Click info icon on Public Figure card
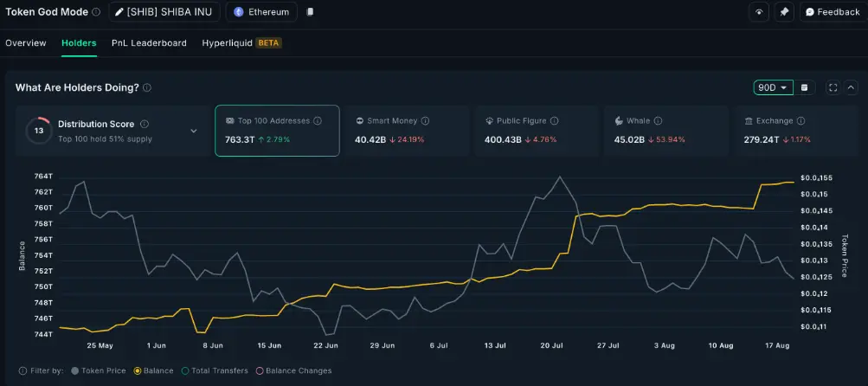The width and height of the screenshot is (868, 386). tap(554, 120)
